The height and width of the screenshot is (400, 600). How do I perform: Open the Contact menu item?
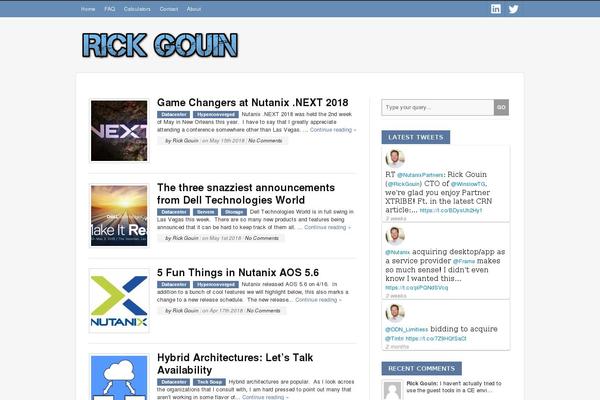(169, 9)
